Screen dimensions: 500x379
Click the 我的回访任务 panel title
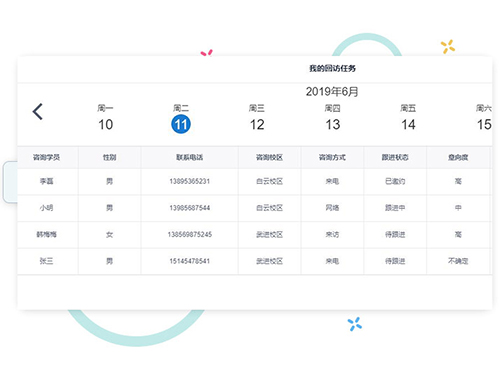332,68
